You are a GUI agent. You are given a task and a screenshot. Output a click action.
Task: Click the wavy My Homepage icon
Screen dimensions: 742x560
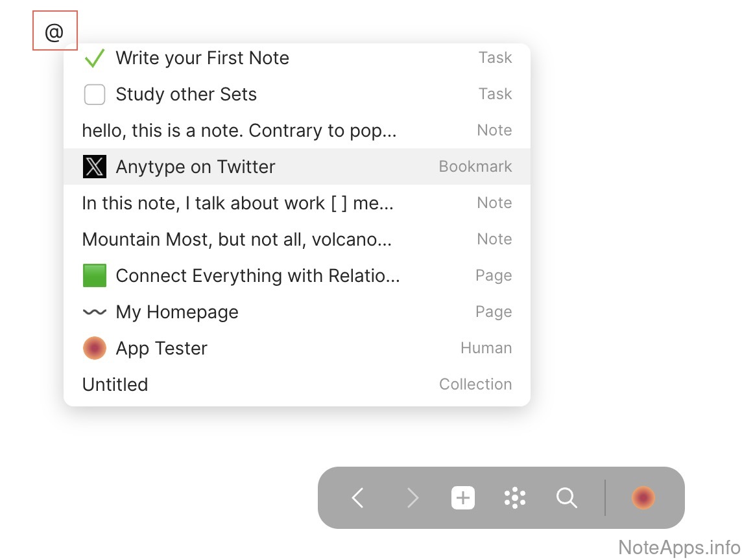95,312
